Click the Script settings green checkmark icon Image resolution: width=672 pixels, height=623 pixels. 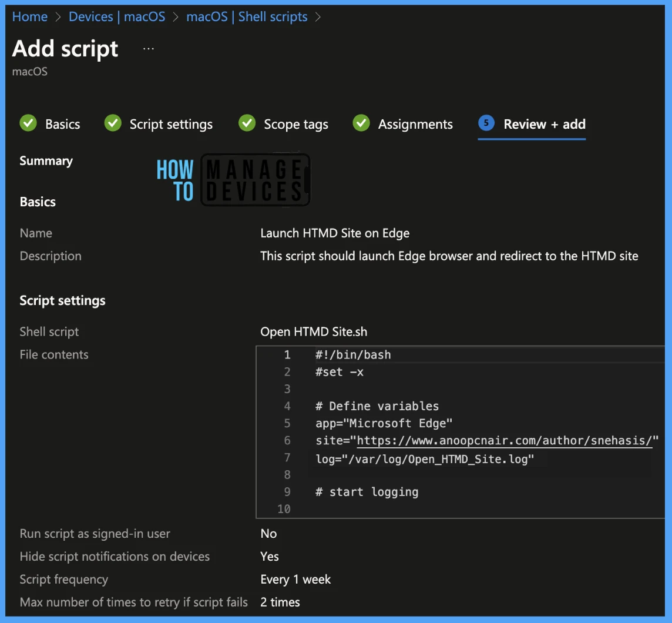point(113,123)
